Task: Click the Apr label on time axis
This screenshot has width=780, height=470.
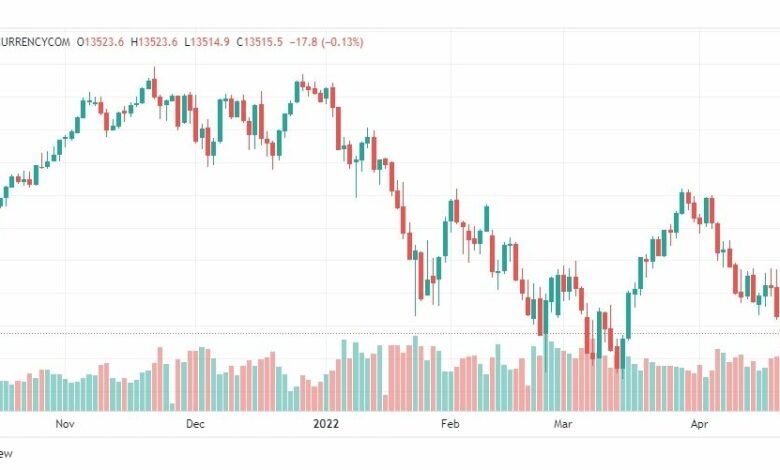Action: (699, 424)
